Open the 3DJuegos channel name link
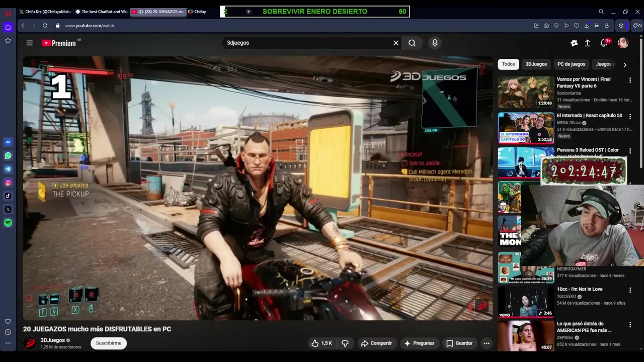Screen dimensions: 644x362 pos(53,340)
